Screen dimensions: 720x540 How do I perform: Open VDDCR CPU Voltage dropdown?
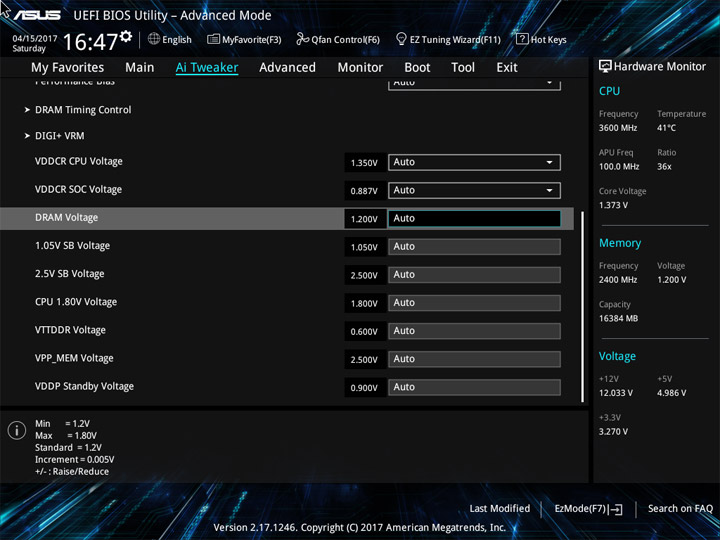point(474,162)
